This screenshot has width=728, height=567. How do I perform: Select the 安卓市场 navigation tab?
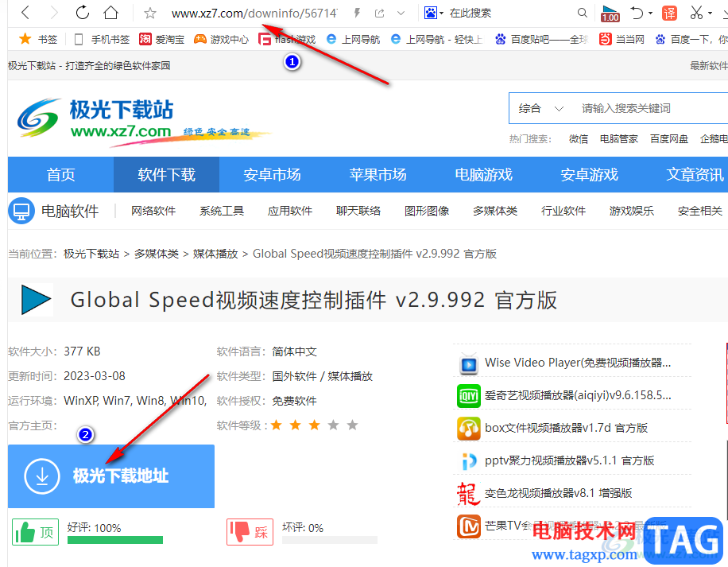pos(272,175)
